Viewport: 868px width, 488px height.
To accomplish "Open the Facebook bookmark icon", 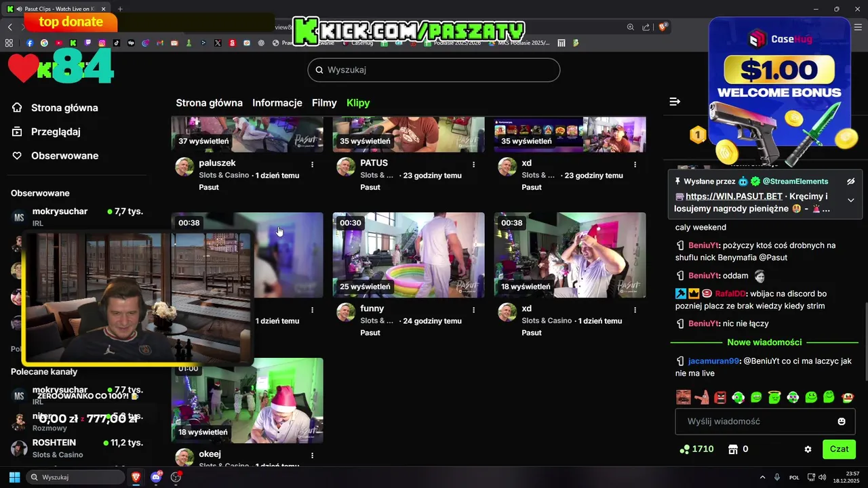I will point(29,43).
